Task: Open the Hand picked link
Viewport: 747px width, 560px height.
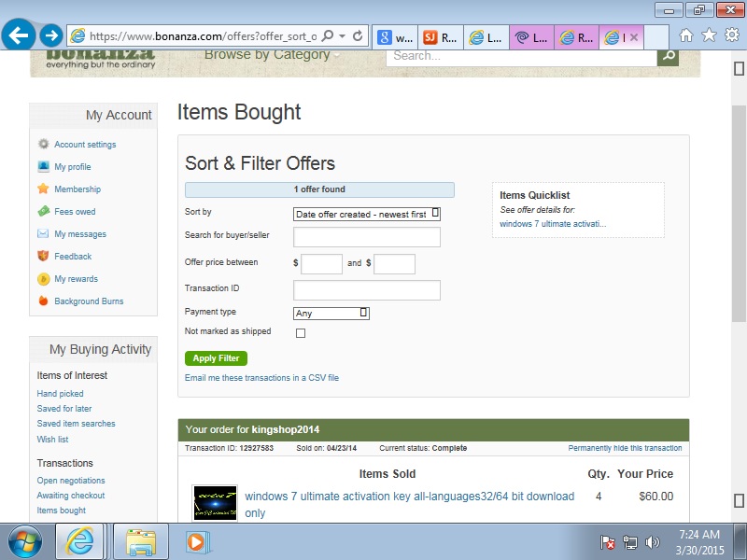Action: click(60, 393)
